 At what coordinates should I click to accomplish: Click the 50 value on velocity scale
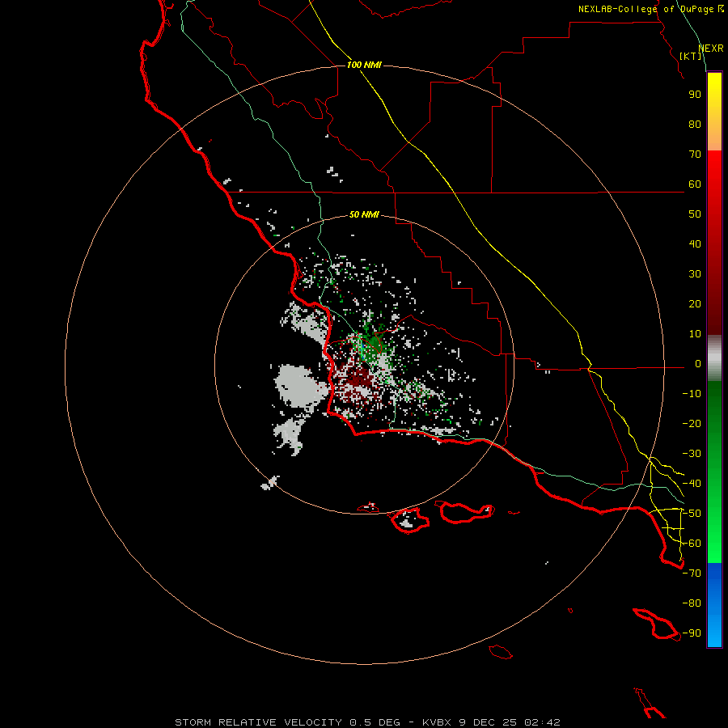[695, 214]
